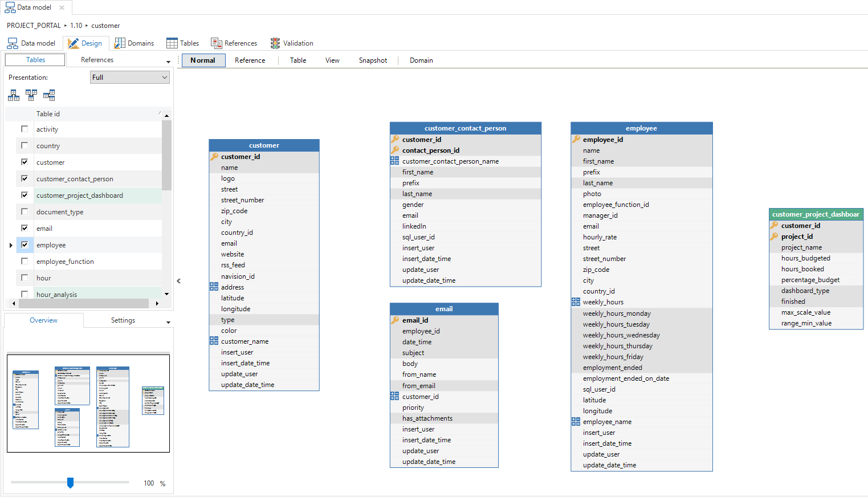This screenshot has width=868, height=497.
Task: Open the Tables/References tab overflow arrow
Action: pos(168,62)
